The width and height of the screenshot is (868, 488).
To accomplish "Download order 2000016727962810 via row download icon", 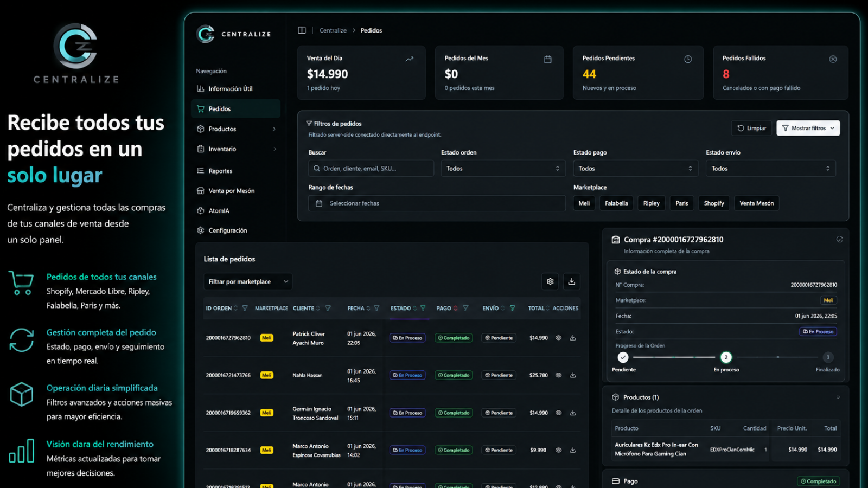I will 572,338.
